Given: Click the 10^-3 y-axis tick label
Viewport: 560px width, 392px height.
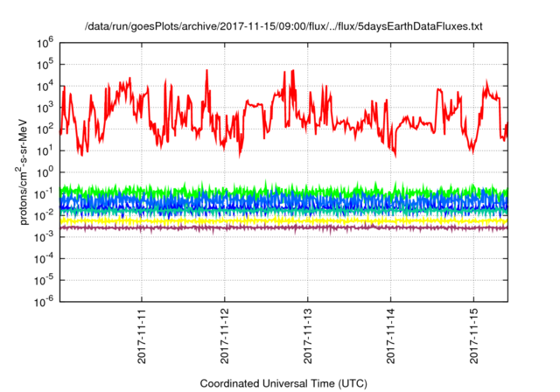Looking at the screenshot, I should point(44,237).
